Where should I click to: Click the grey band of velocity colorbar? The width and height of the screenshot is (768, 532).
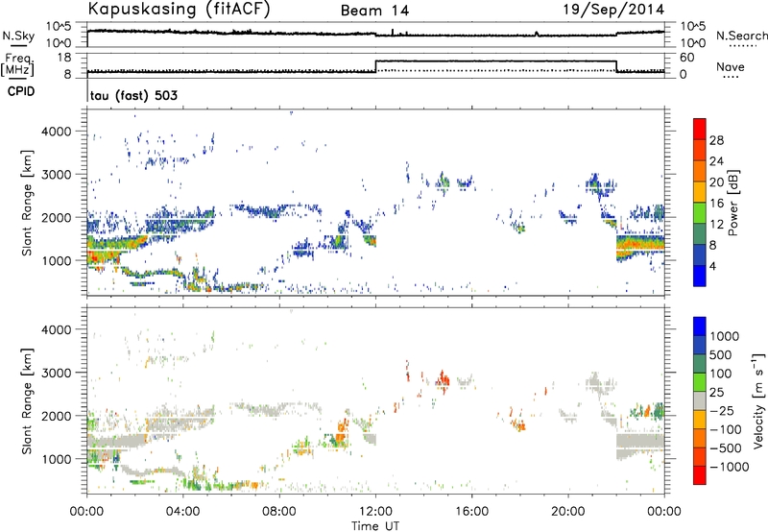tap(700, 400)
